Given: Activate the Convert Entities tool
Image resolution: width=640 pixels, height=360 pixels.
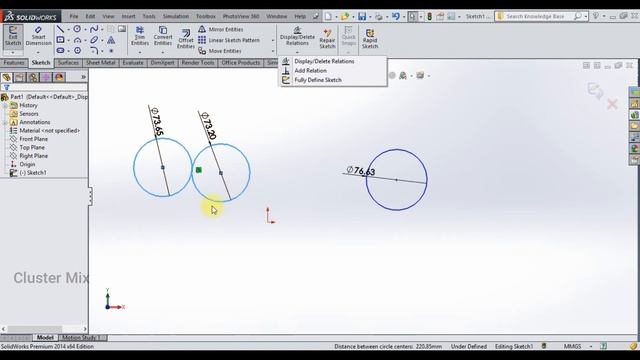Looking at the screenshot, I should coord(163,36).
